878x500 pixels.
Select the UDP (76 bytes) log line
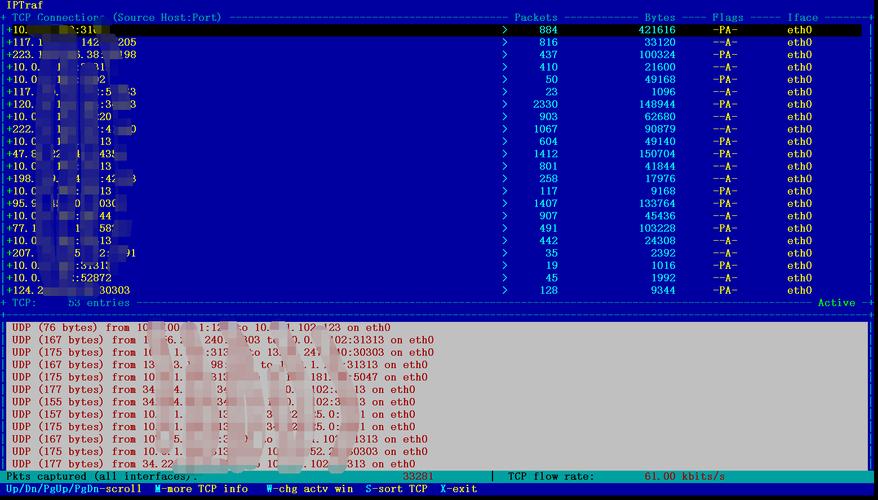202,328
